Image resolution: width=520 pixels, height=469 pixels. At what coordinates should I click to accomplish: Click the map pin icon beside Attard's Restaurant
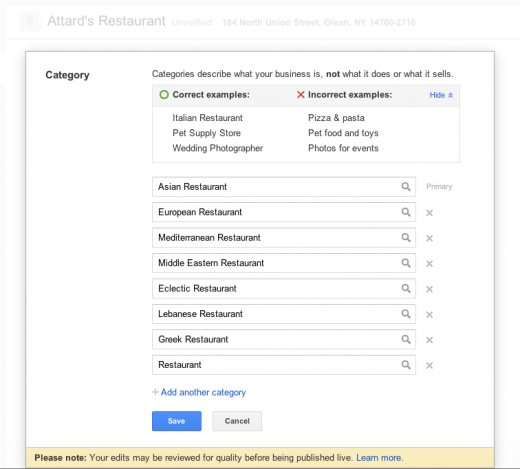pyautogui.click(x=30, y=21)
